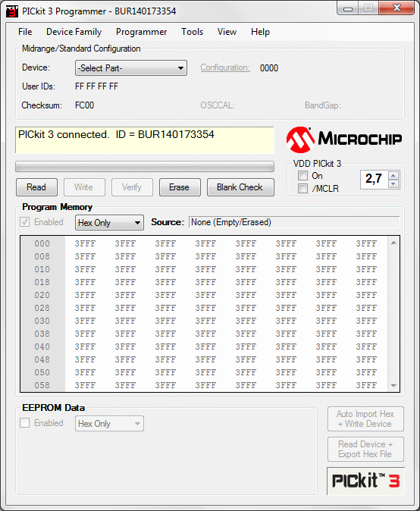Select first memory cell in row 000
Screen dimensions: 420x511
point(85,243)
